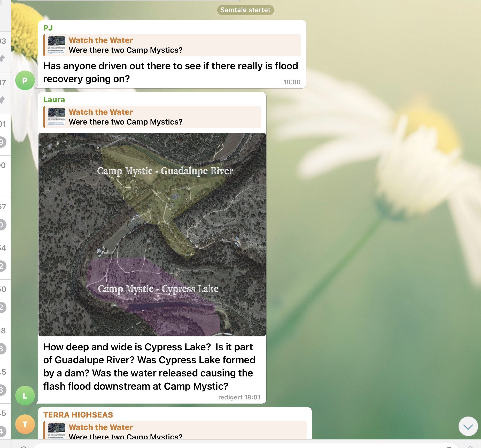Click quoted-post thumbnail in PJ's reply
481x448 pixels.
click(56, 45)
